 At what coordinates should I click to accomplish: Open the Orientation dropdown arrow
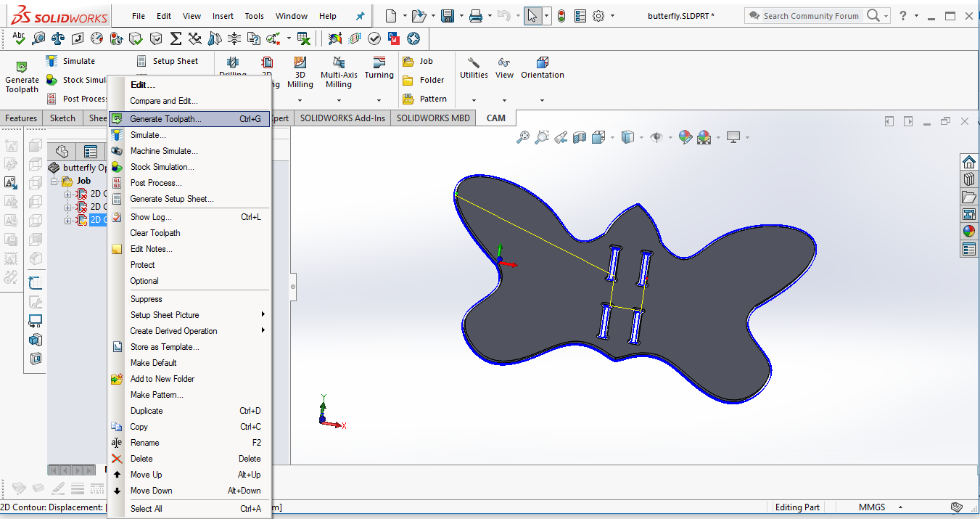[543, 100]
